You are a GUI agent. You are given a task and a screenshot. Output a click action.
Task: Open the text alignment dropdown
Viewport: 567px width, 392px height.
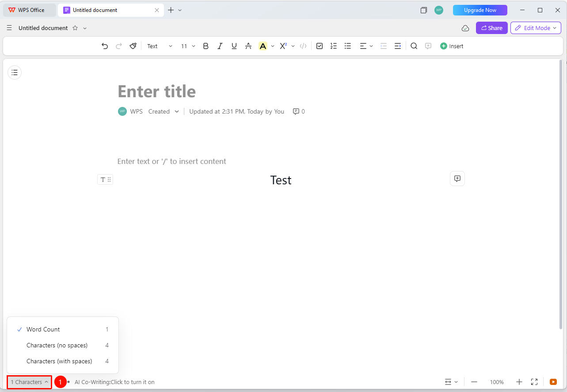pyautogui.click(x=366, y=46)
